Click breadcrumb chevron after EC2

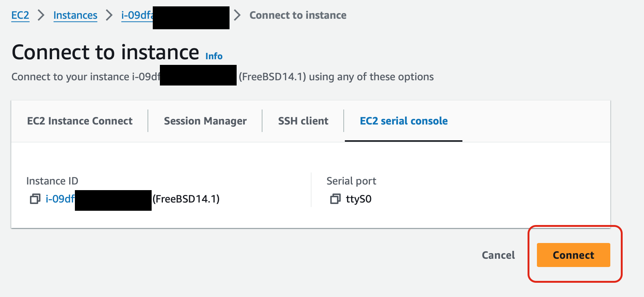point(41,15)
